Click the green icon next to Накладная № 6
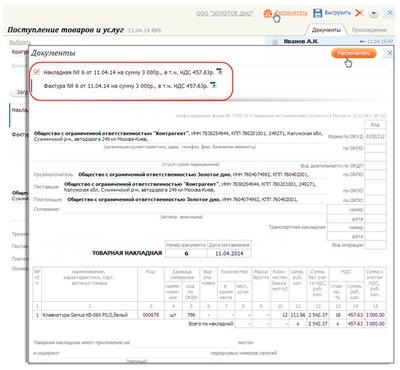400x370 pixels. 219,71
